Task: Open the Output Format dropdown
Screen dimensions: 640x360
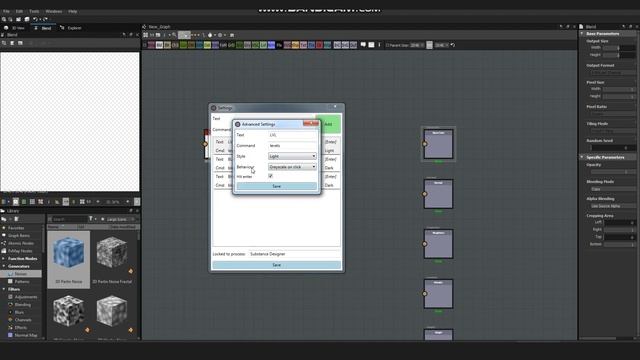Action: [x=613, y=73]
